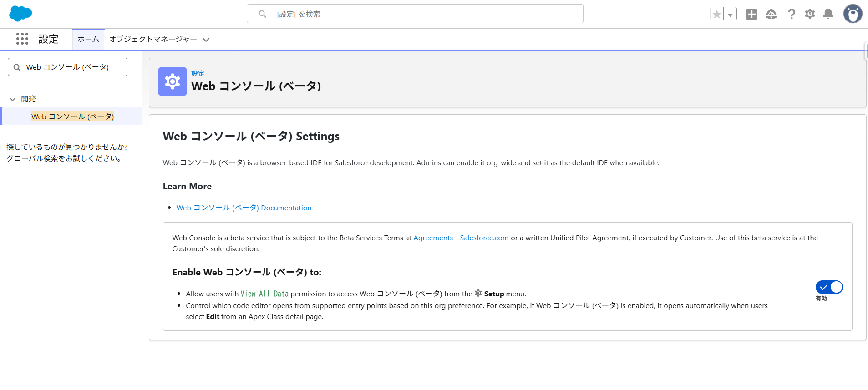The width and height of the screenshot is (868, 390).
Task: Open the setup gear menu in header
Action: tap(810, 14)
